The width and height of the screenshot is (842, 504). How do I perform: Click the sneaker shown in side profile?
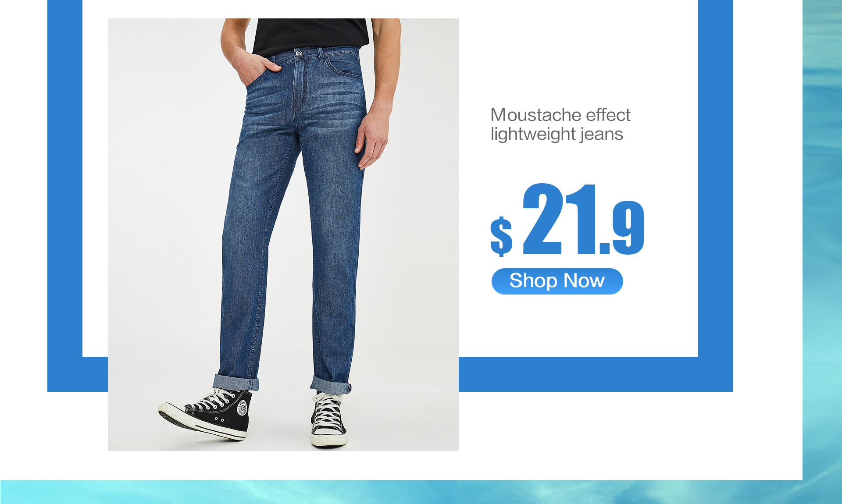(205, 414)
